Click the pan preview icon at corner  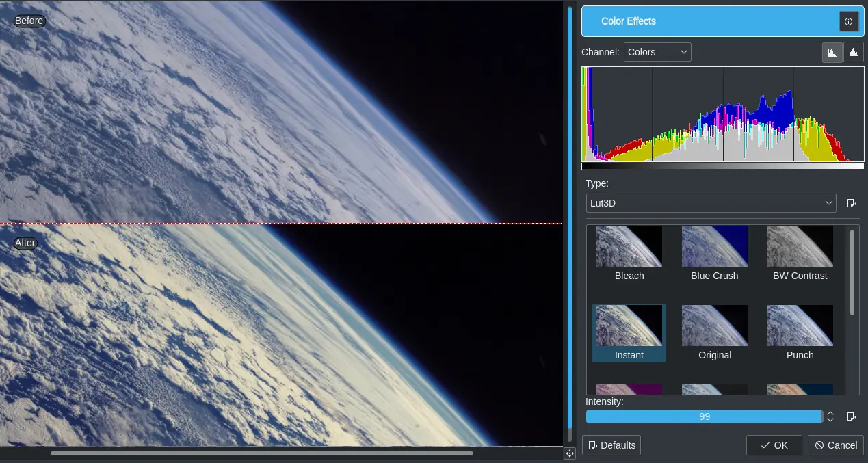click(x=569, y=453)
